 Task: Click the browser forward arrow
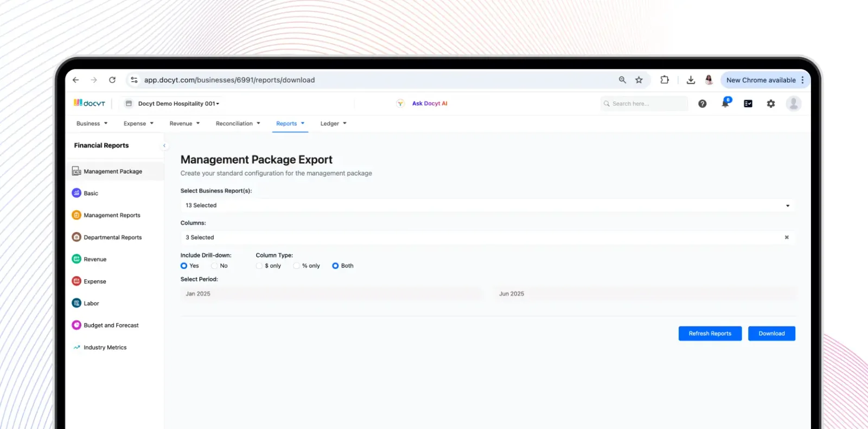94,80
